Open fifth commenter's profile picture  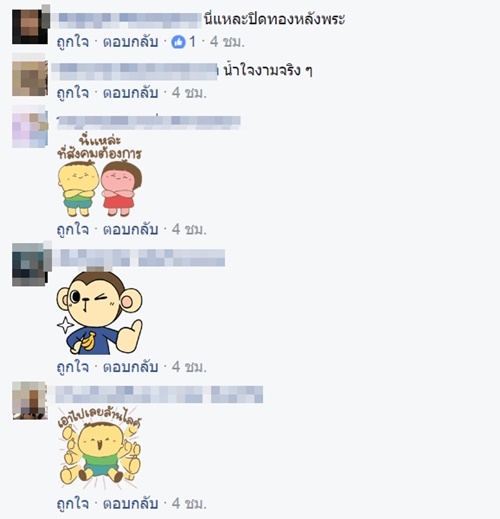click(30, 401)
